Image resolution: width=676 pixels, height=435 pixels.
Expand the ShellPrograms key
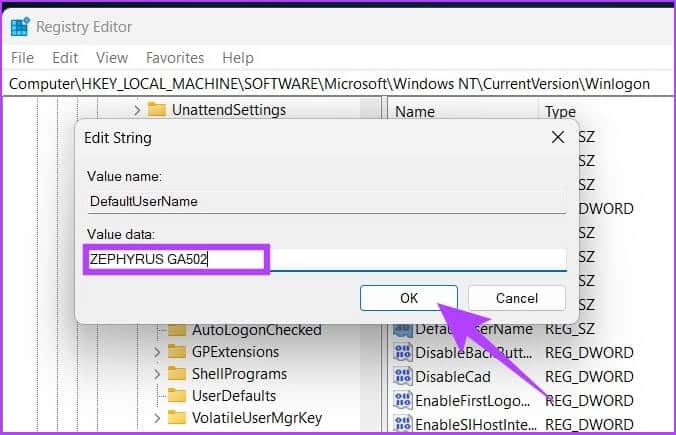157,374
